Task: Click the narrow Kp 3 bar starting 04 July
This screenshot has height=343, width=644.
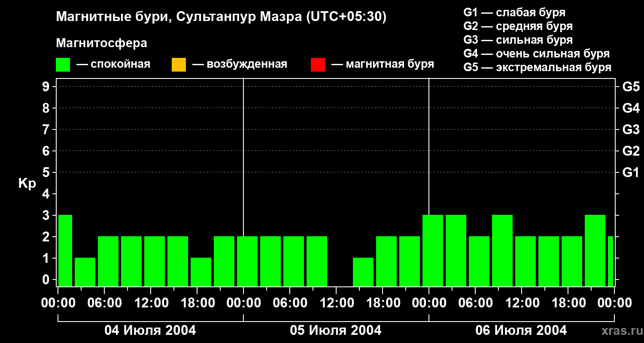Action: tap(65, 250)
